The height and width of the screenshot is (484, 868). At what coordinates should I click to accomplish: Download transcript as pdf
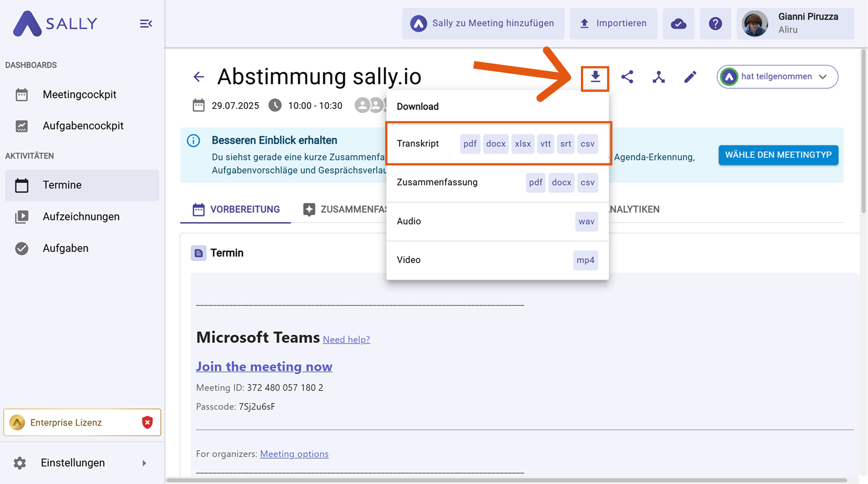[x=469, y=144]
